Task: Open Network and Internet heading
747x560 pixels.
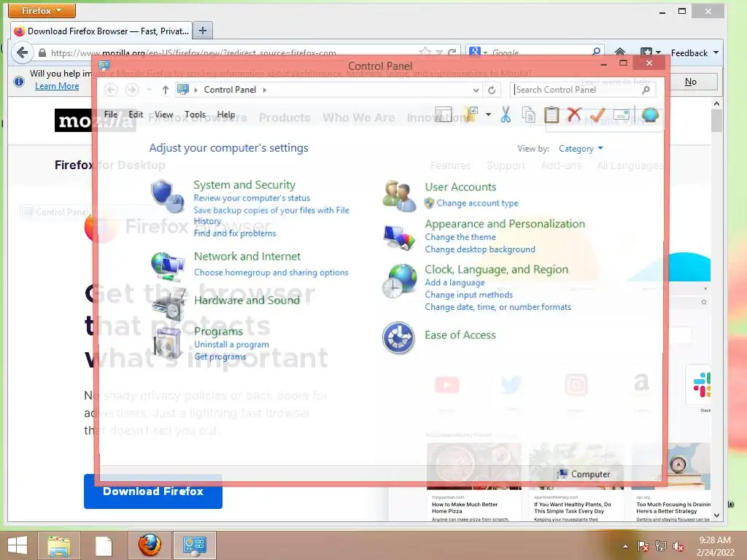Action: [x=247, y=256]
